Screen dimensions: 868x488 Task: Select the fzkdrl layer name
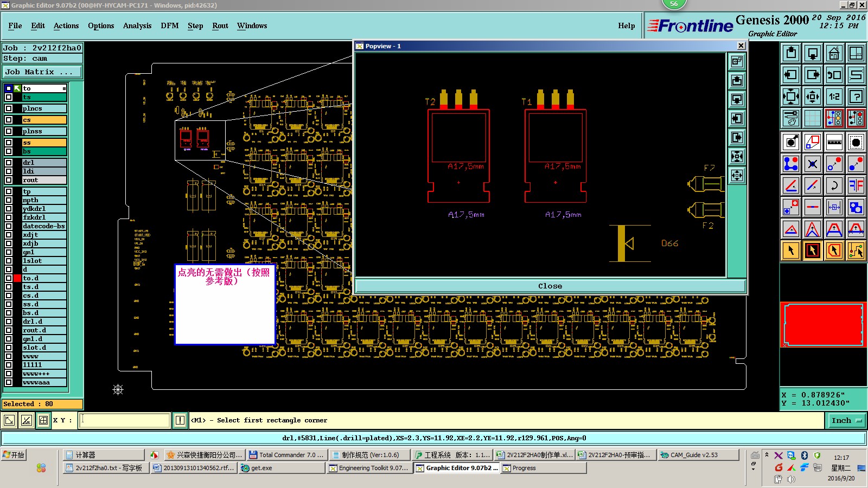pos(44,217)
